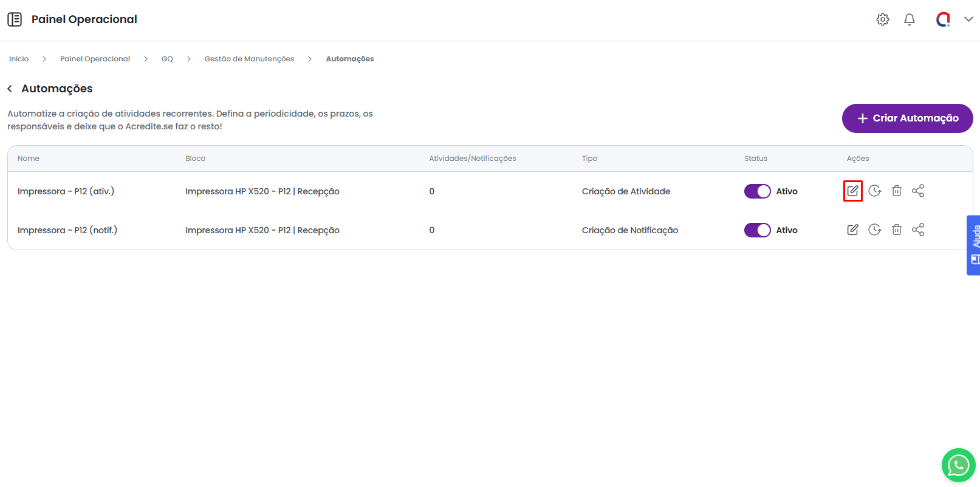Open the WhatsApp chat bubble
This screenshot has height=487, width=980.
click(x=958, y=465)
